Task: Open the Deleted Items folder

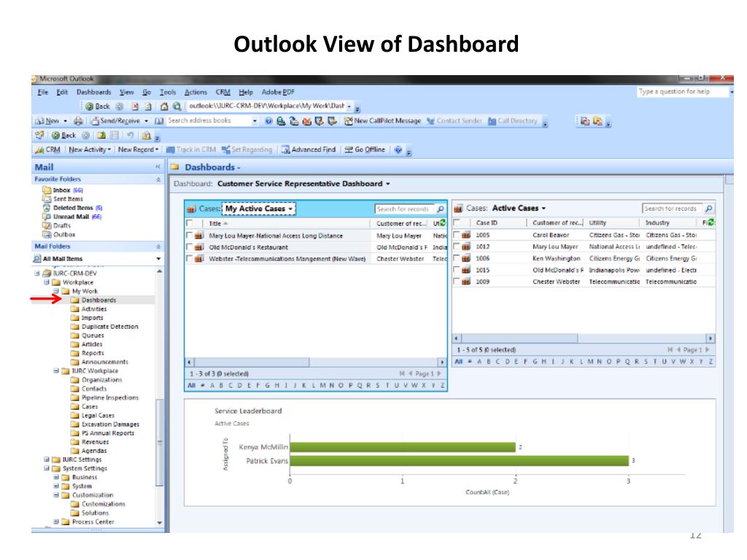Action: pyautogui.click(x=72, y=208)
